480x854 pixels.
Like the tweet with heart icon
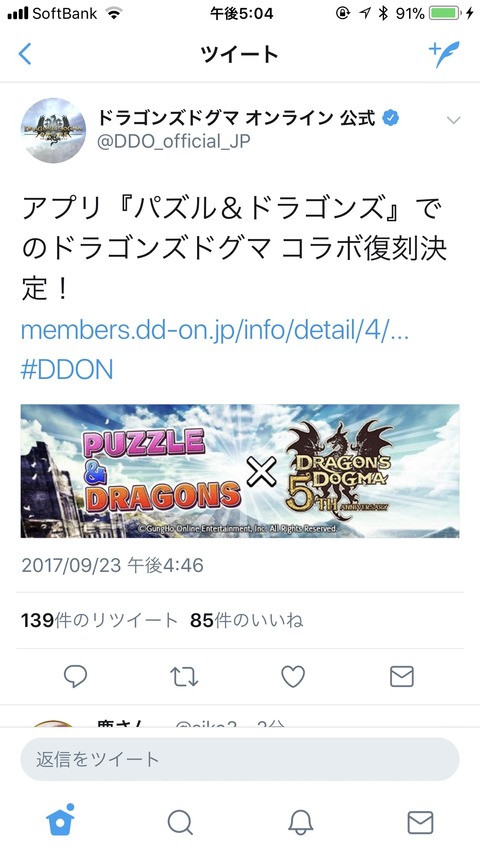point(293,677)
